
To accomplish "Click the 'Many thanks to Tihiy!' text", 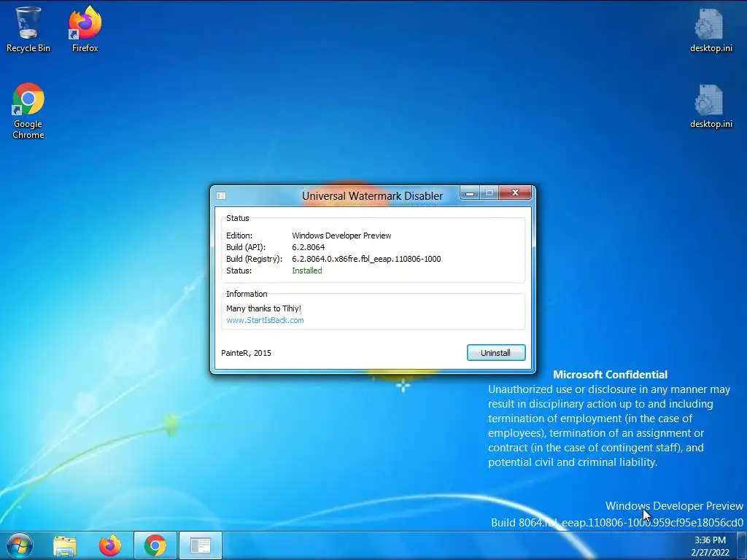I will coord(263,308).
